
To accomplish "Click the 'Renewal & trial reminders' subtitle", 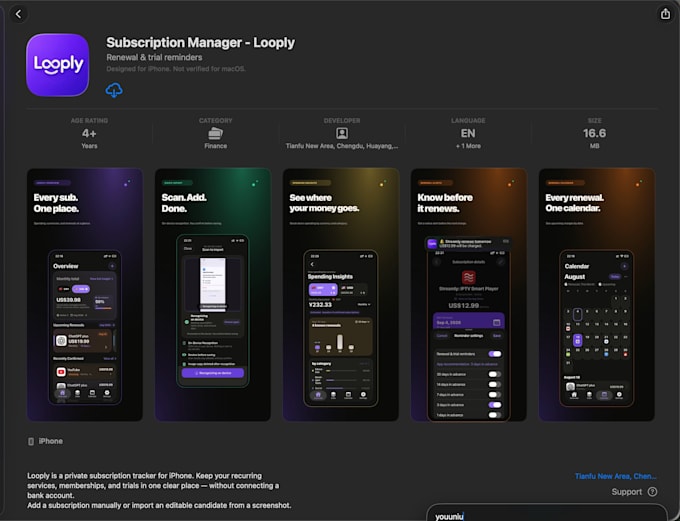I will 154,57.
